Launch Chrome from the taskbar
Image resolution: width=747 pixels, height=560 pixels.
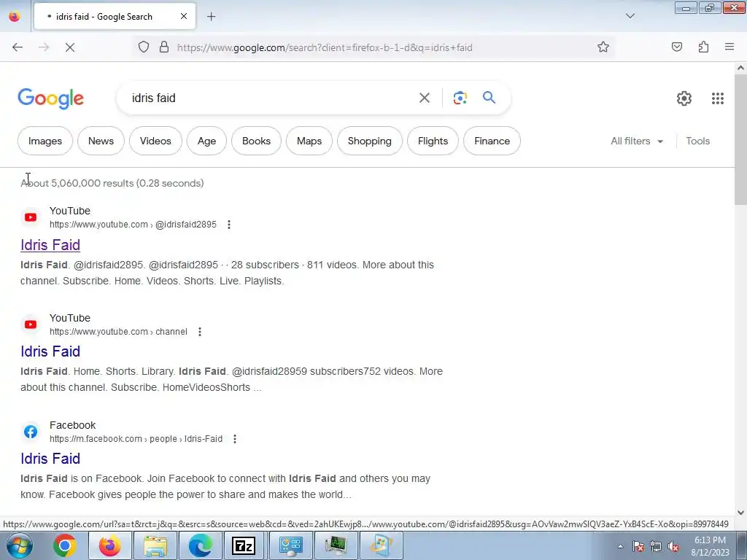tap(65, 545)
